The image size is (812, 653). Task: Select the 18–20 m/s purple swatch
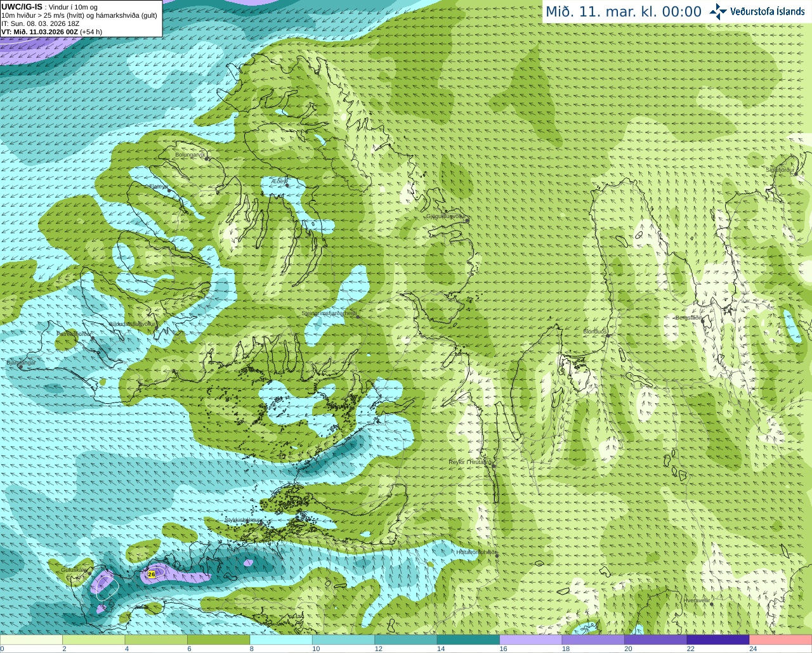coord(593,640)
